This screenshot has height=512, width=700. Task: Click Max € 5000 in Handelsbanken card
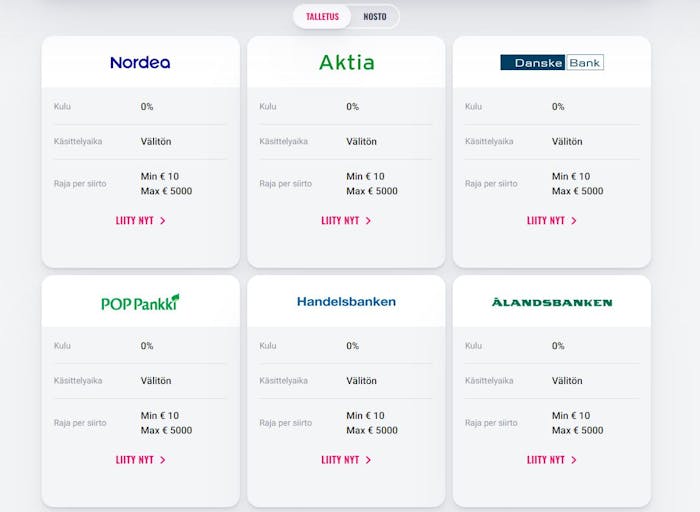click(x=372, y=430)
